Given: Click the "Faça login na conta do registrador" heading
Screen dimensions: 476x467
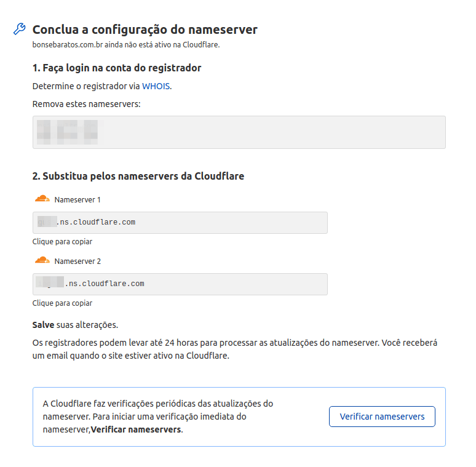Looking at the screenshot, I should (117, 68).
